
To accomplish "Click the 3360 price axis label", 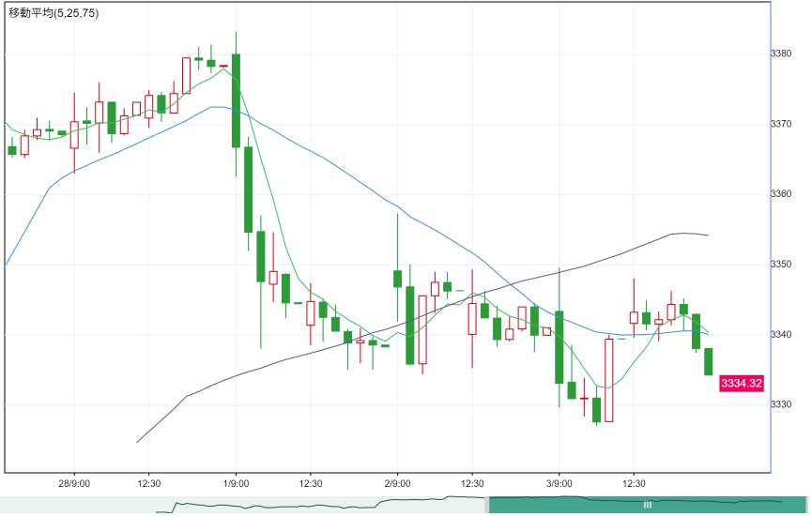I will click(x=781, y=193).
